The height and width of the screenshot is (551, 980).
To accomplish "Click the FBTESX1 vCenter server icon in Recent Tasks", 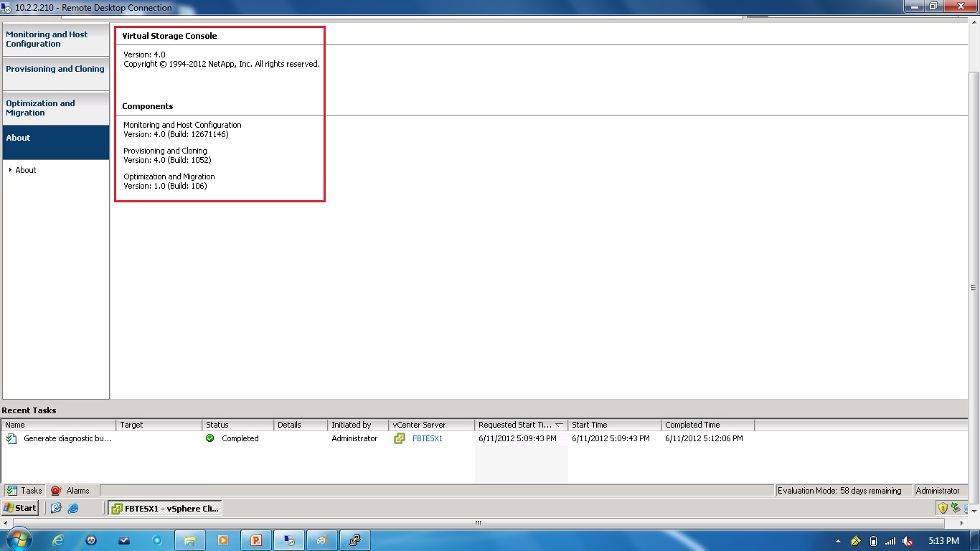I will pyautogui.click(x=399, y=438).
